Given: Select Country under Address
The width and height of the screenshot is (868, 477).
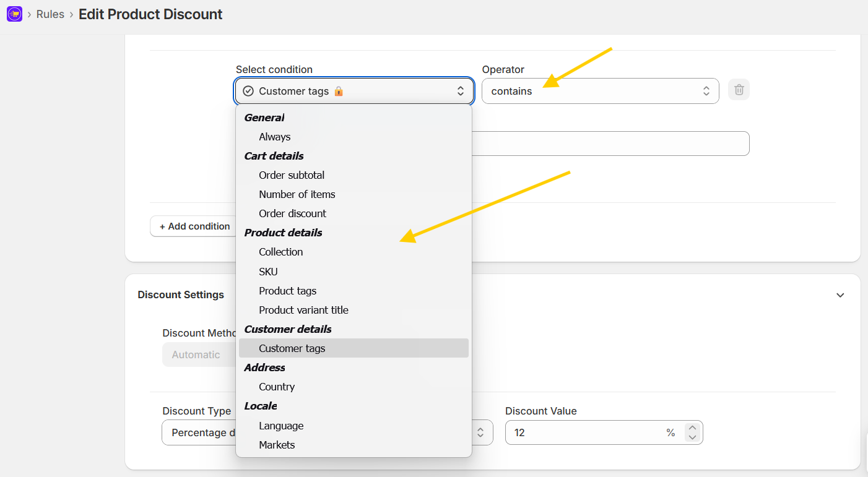Looking at the screenshot, I should coord(276,387).
